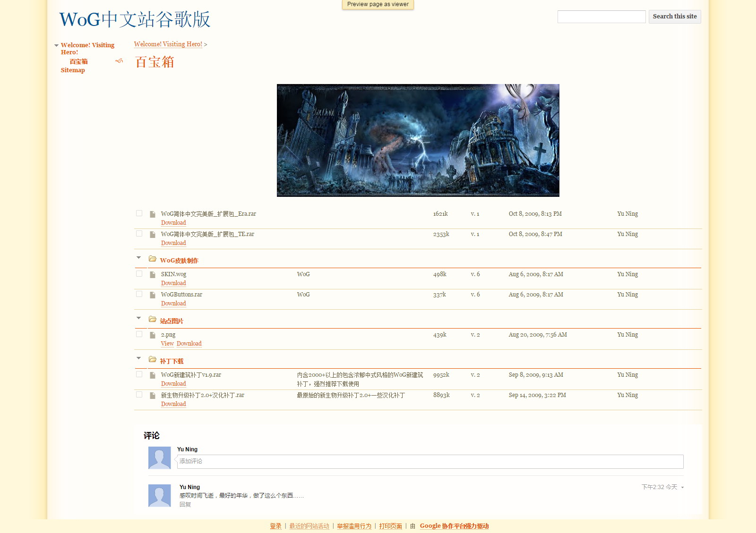View the 2.png image
Viewport: 756px width, 533px height.
point(167,344)
